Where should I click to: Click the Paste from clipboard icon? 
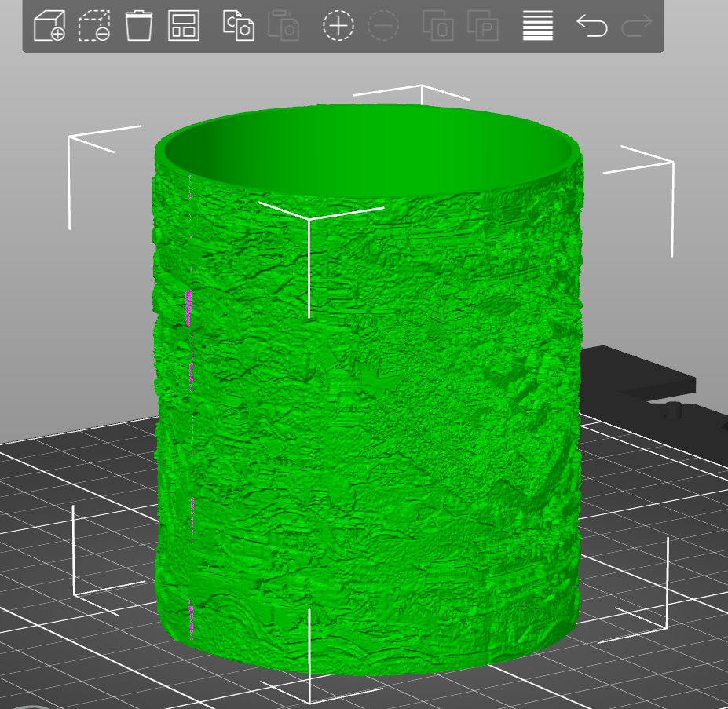[x=283, y=25]
